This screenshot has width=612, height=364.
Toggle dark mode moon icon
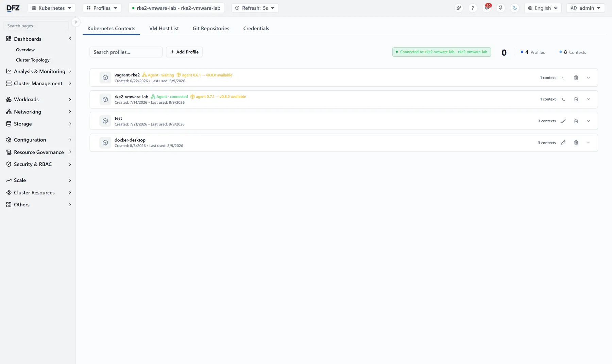tap(515, 8)
